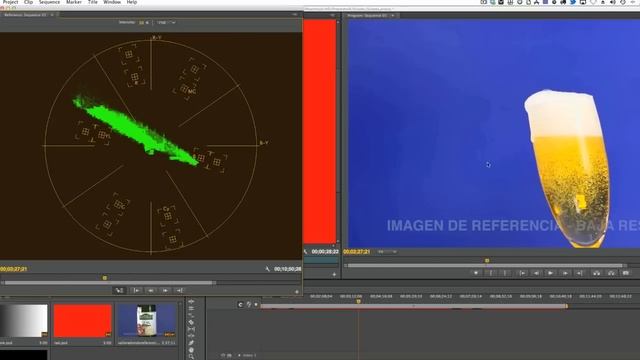Step forward one frame in the Program monitor
640x360 pixels.
point(565,273)
